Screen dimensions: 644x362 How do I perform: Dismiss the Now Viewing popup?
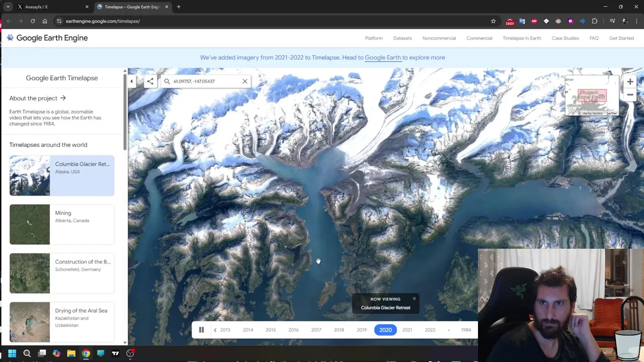[414, 299]
